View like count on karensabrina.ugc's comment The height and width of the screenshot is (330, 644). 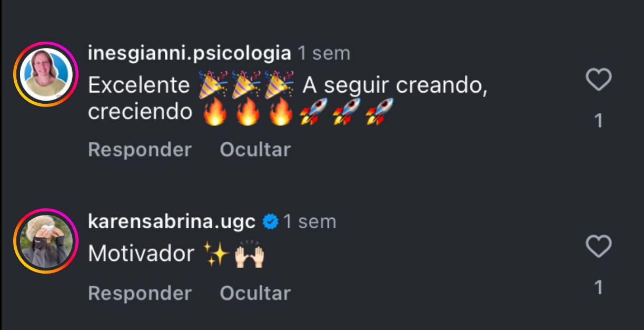pos(598,287)
